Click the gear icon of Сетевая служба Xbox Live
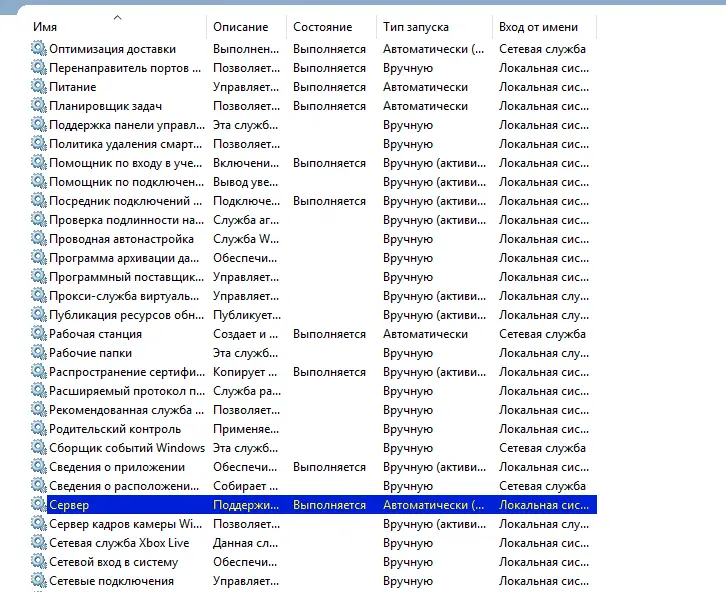 pyautogui.click(x=39, y=542)
